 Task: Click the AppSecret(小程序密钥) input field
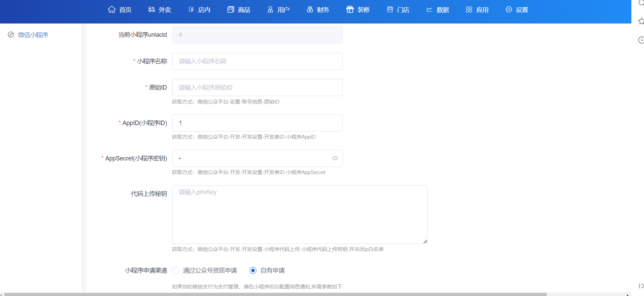[x=257, y=158]
